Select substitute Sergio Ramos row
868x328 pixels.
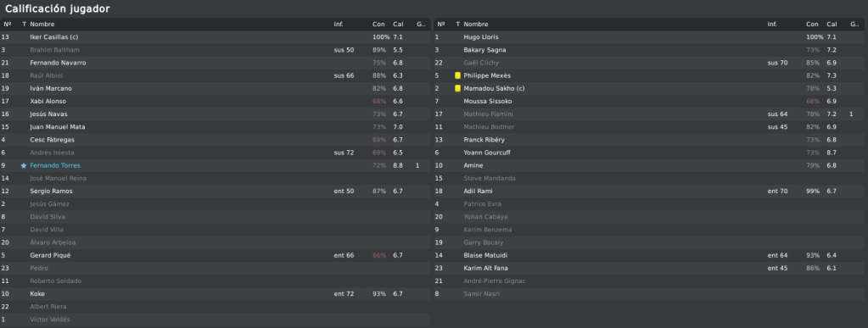tap(216, 192)
